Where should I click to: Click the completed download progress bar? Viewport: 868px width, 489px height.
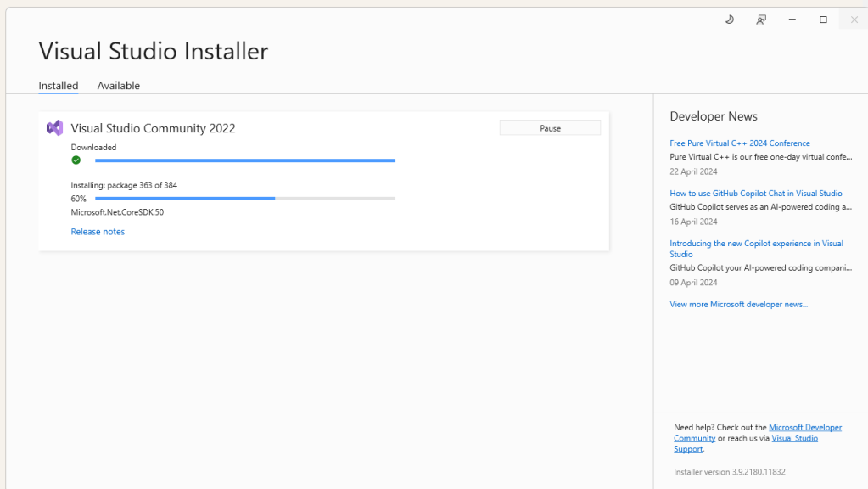pyautogui.click(x=245, y=160)
